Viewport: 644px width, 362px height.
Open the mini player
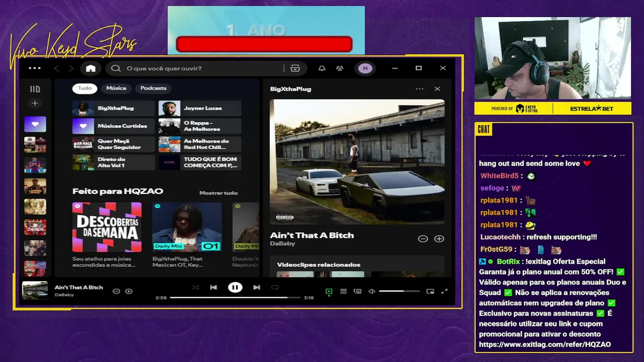pos(430,291)
